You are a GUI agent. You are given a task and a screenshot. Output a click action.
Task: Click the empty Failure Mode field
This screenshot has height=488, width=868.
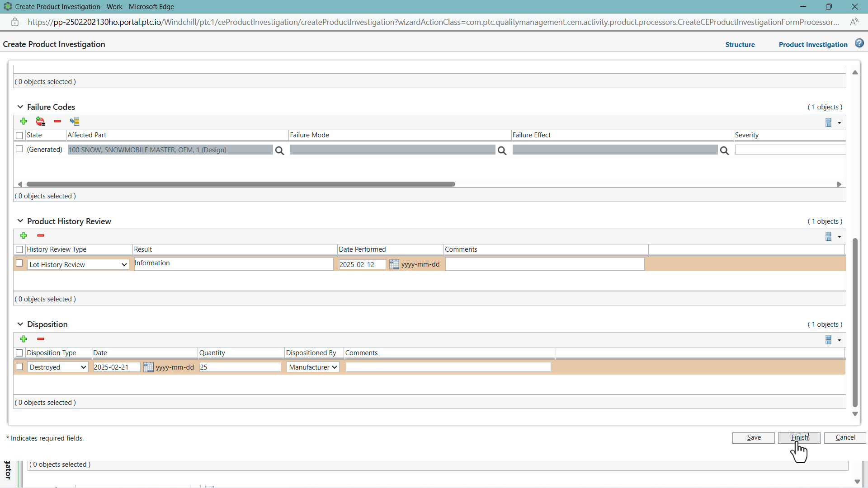click(x=392, y=150)
